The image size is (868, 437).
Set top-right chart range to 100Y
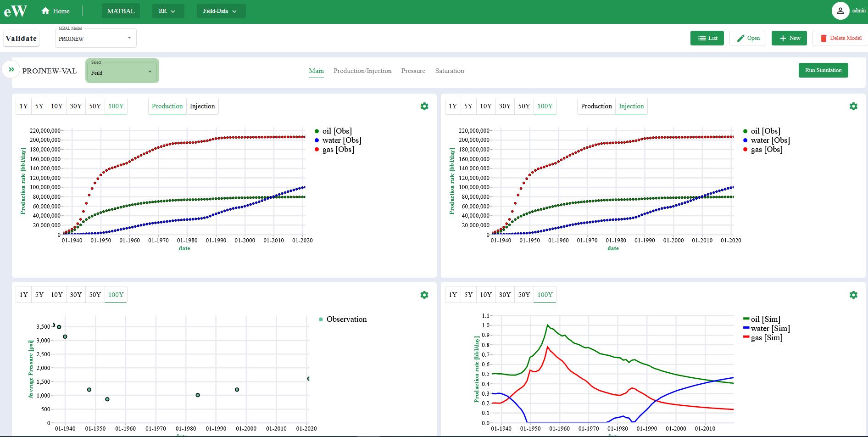[x=545, y=106]
